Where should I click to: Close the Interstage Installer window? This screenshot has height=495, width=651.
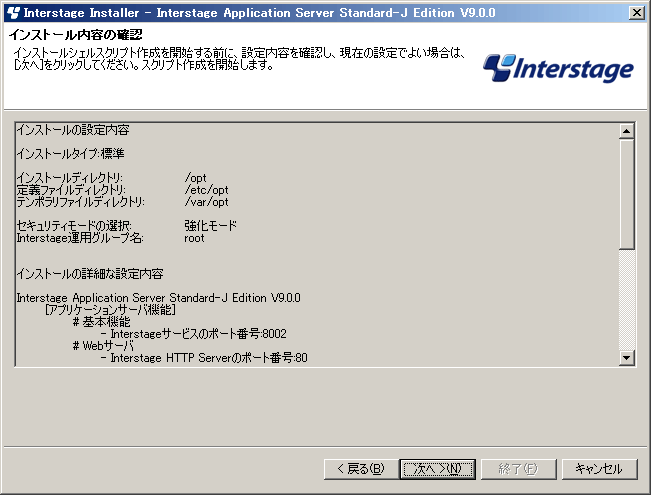pos(637,13)
